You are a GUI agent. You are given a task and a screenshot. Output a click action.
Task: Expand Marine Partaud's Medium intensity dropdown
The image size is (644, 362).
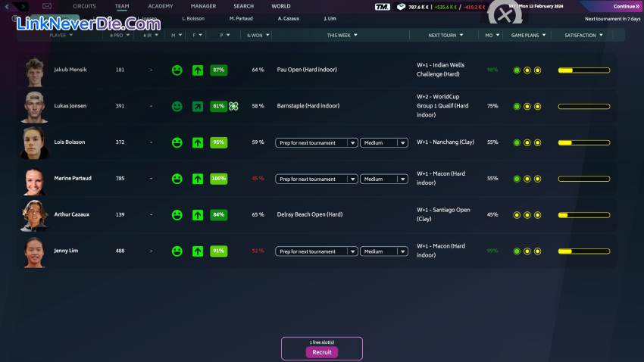click(384, 179)
